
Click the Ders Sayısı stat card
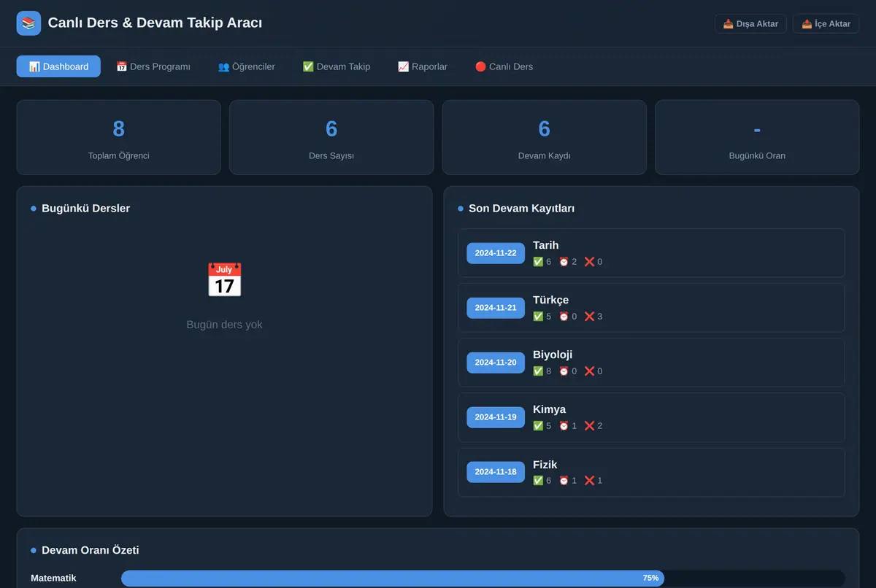pos(331,137)
